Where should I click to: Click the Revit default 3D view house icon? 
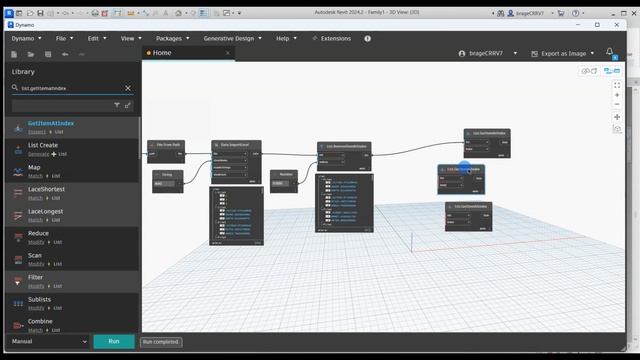click(x=178, y=13)
